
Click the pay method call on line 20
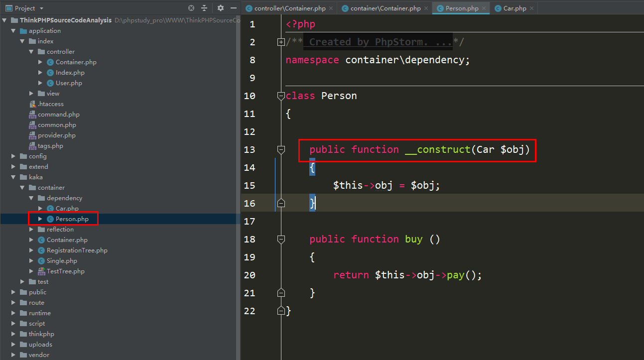click(x=456, y=275)
